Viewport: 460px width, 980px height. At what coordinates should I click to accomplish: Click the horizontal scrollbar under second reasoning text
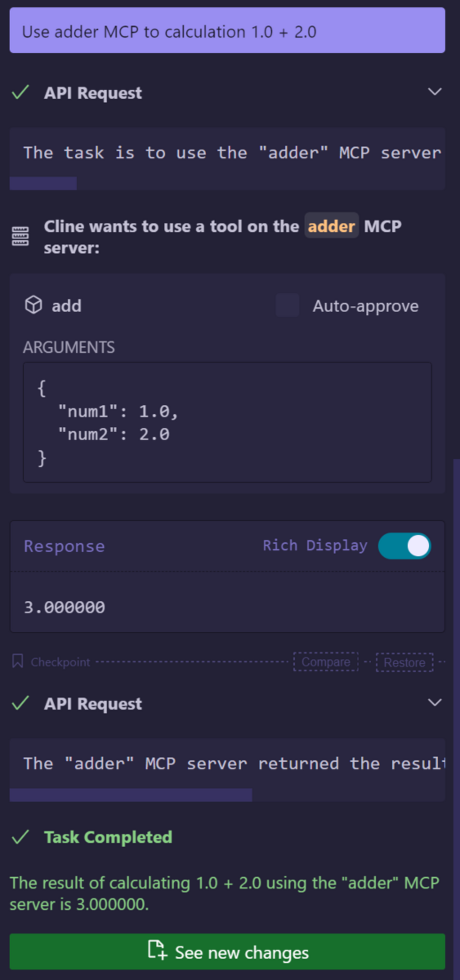(x=131, y=795)
